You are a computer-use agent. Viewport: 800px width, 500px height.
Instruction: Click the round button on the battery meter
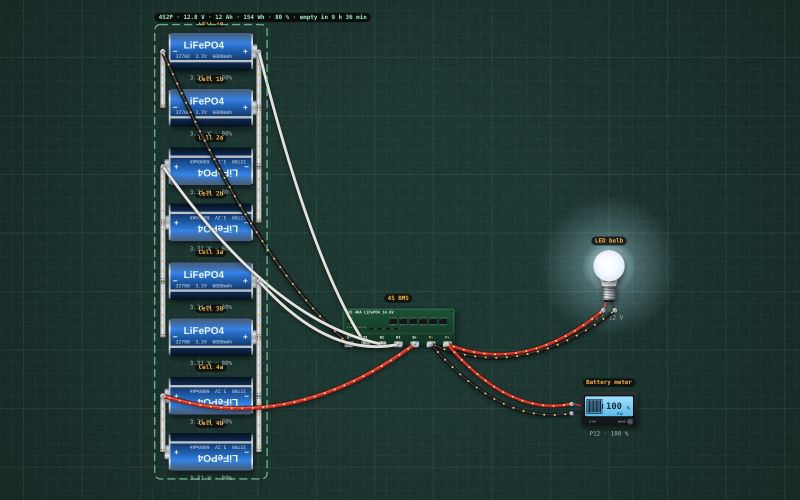[x=630, y=421]
